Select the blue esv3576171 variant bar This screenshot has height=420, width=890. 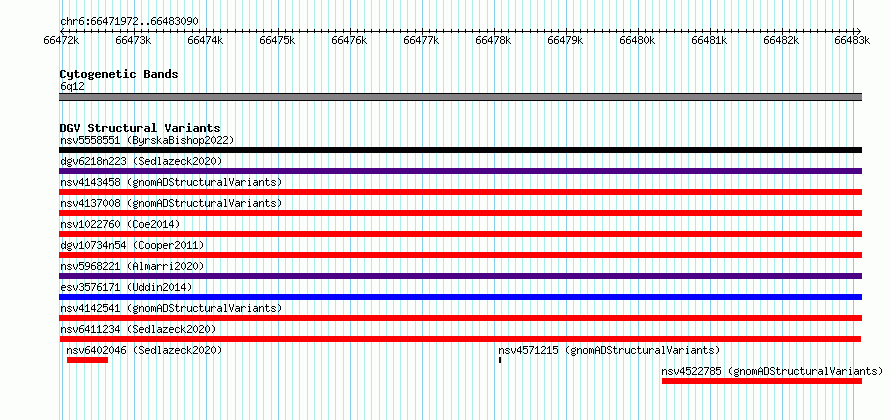coord(460,297)
